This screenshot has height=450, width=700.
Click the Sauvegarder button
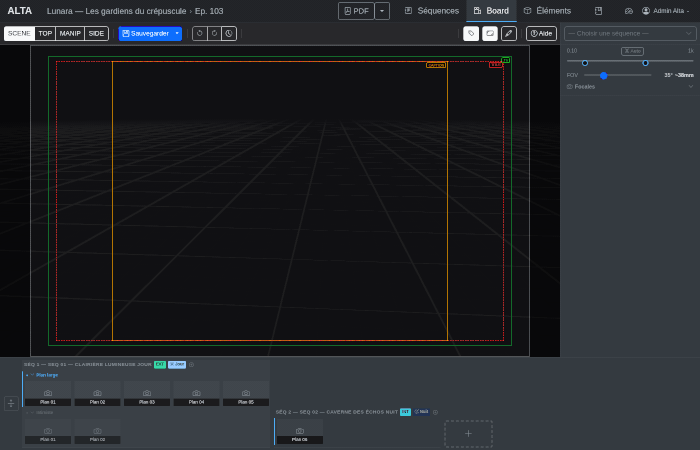[x=145, y=33]
